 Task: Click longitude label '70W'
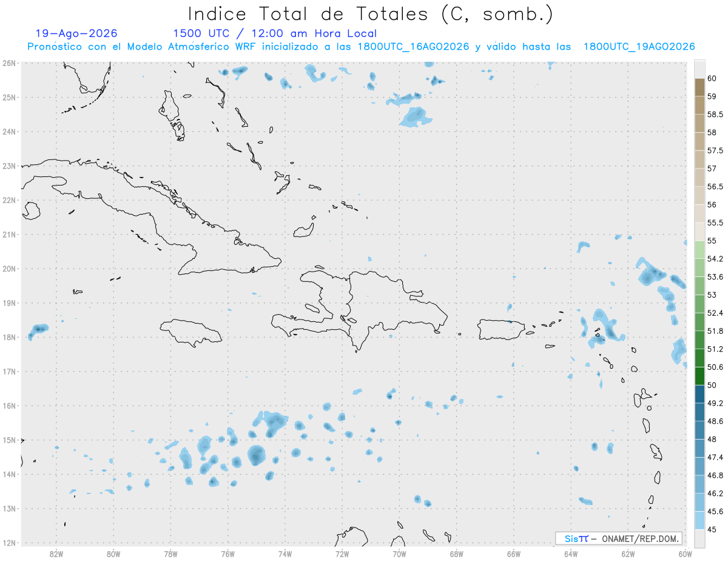(x=399, y=553)
